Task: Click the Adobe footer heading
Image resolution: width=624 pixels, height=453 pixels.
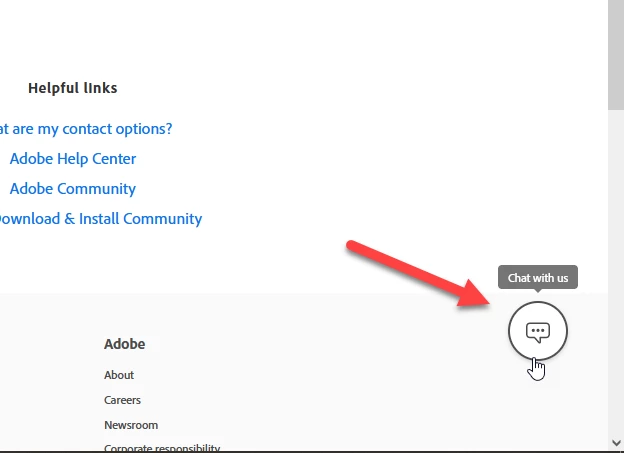Action: tap(125, 344)
